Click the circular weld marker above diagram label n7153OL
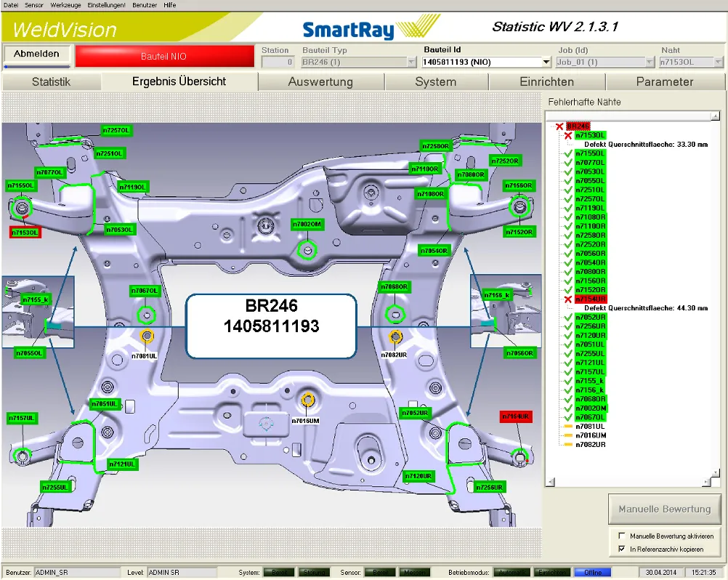 click(x=21, y=207)
